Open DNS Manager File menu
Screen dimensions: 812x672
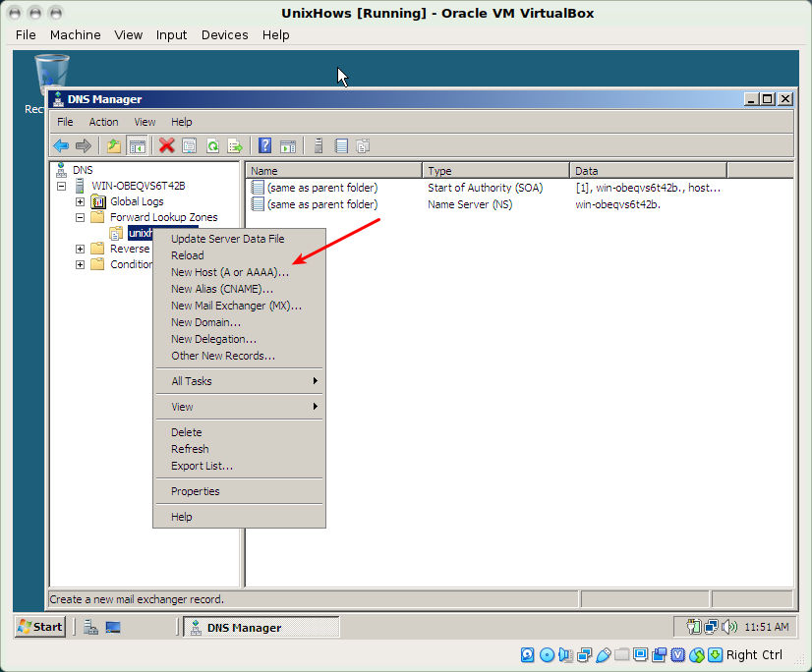(65, 122)
